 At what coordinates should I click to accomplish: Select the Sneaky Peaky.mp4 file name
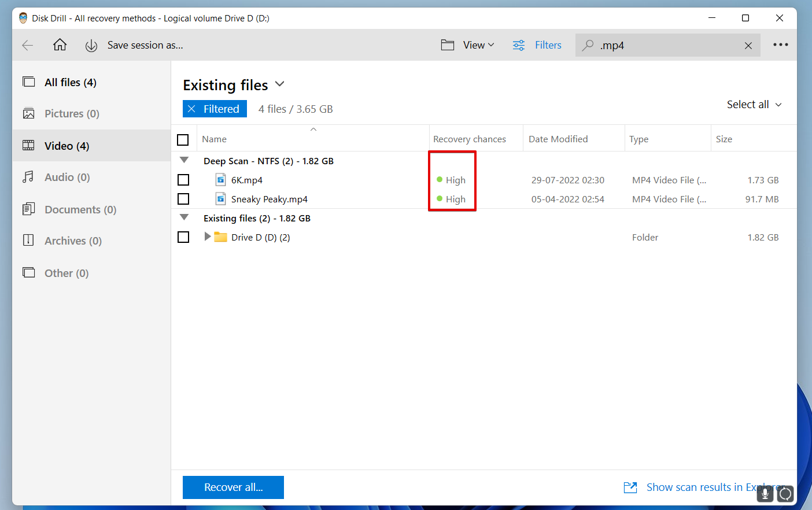click(270, 199)
